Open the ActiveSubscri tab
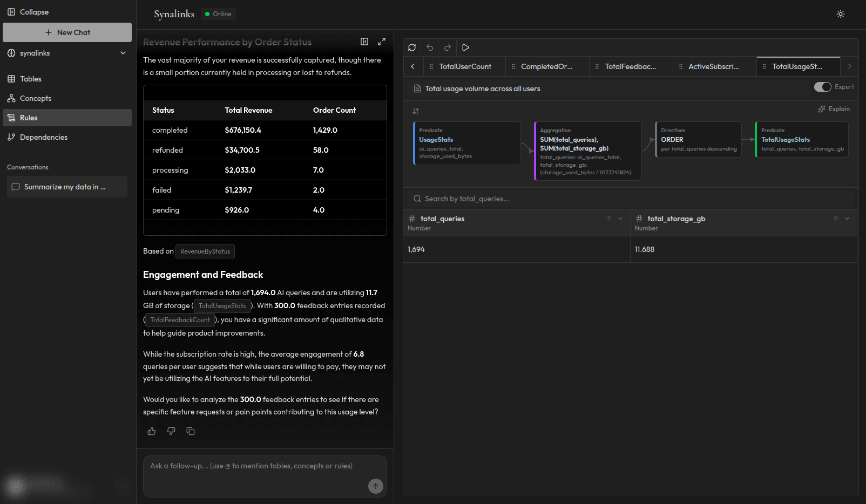 tap(713, 66)
